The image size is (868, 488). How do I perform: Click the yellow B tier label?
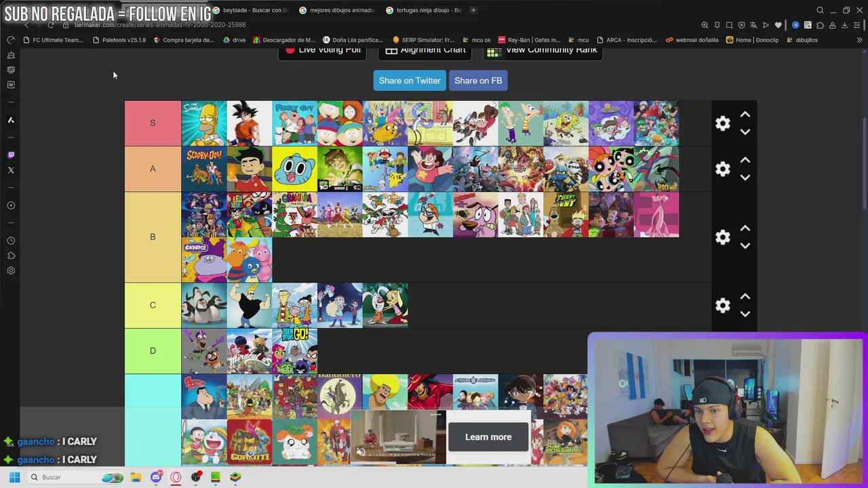click(153, 237)
